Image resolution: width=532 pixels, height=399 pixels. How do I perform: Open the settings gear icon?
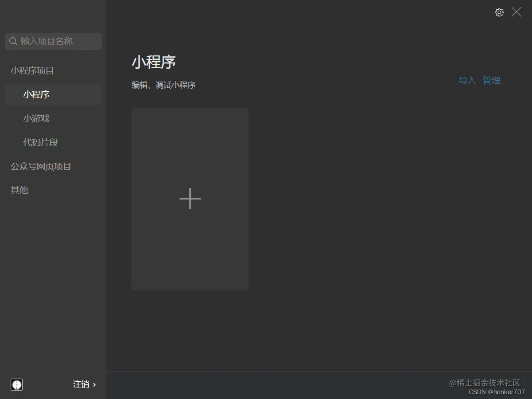(499, 12)
